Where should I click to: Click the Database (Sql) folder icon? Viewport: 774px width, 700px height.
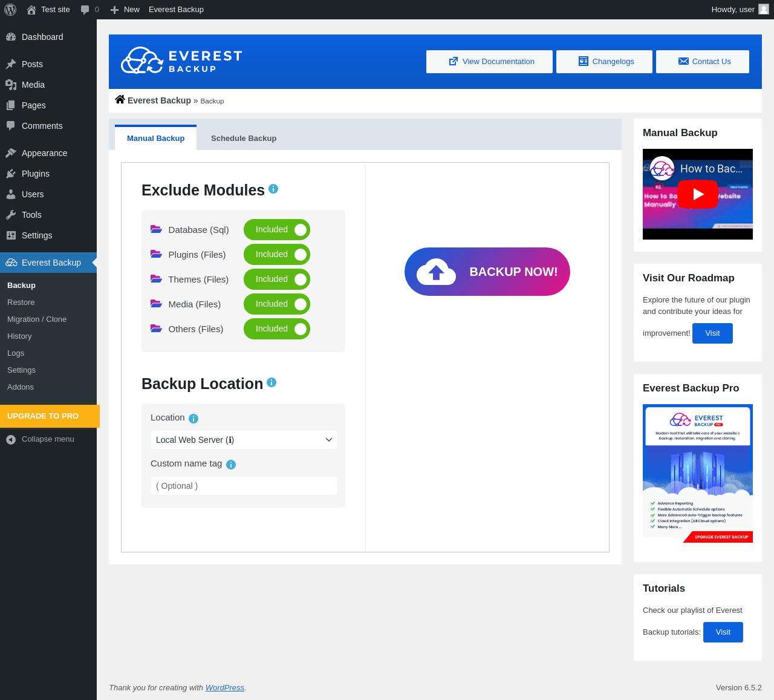[156, 229]
